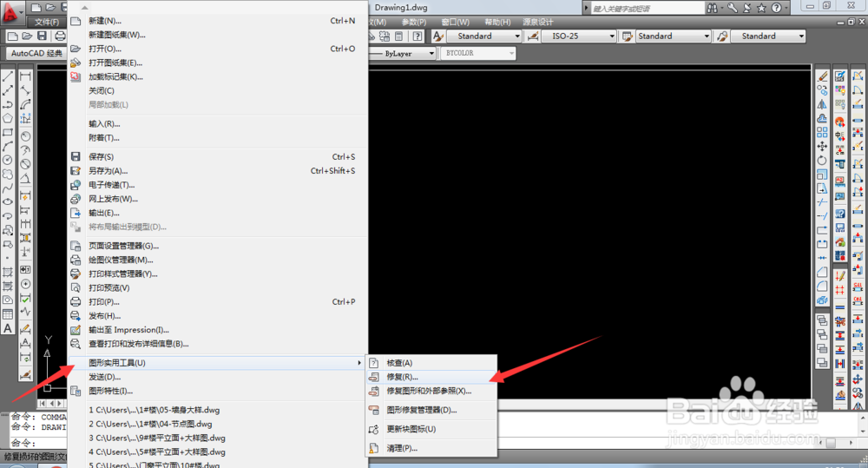Choose 打开(O)... from File menu
Viewport: 868px width, 468px height.
[x=217, y=49]
